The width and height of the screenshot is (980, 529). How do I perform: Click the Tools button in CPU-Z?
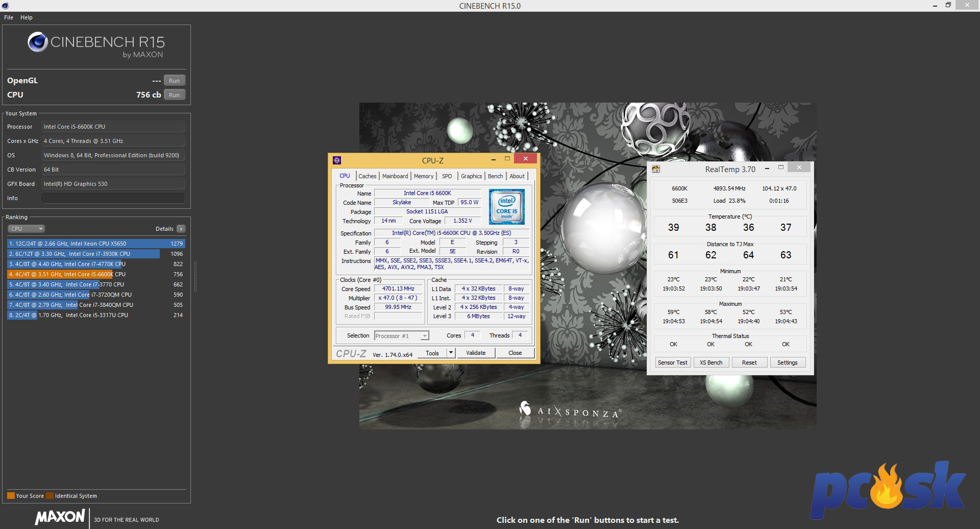click(432, 353)
